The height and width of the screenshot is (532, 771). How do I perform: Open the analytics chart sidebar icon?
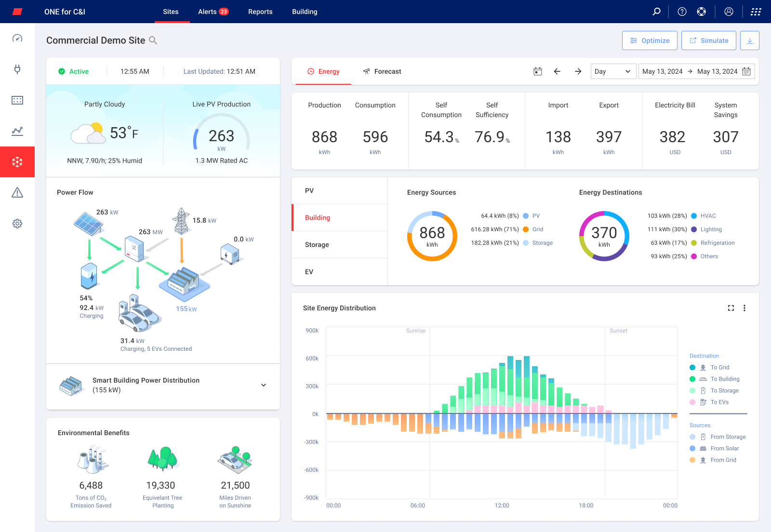click(17, 131)
